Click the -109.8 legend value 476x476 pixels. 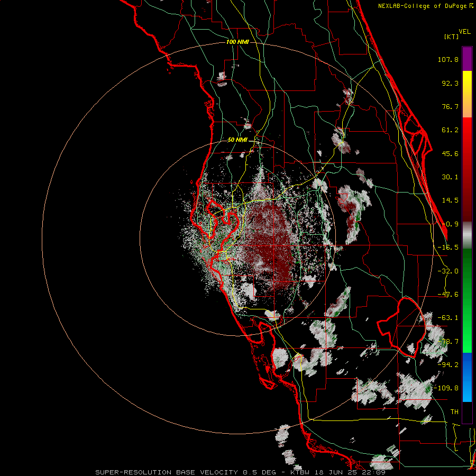[x=446, y=388]
